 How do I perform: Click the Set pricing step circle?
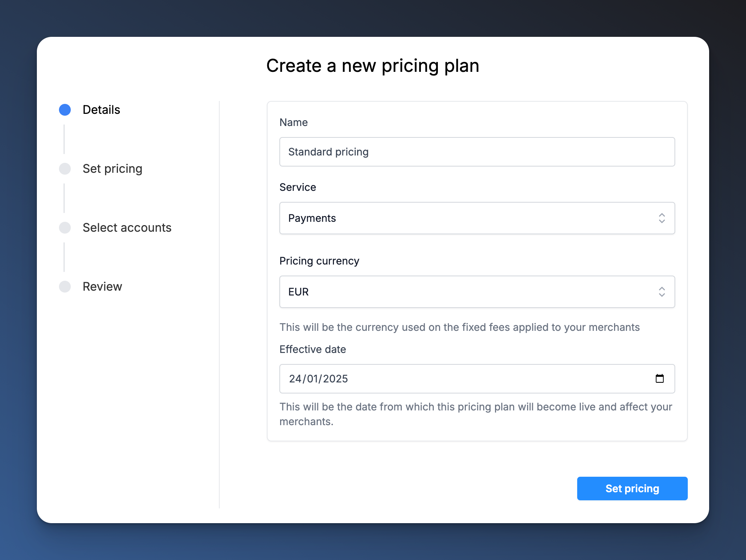[65, 169]
